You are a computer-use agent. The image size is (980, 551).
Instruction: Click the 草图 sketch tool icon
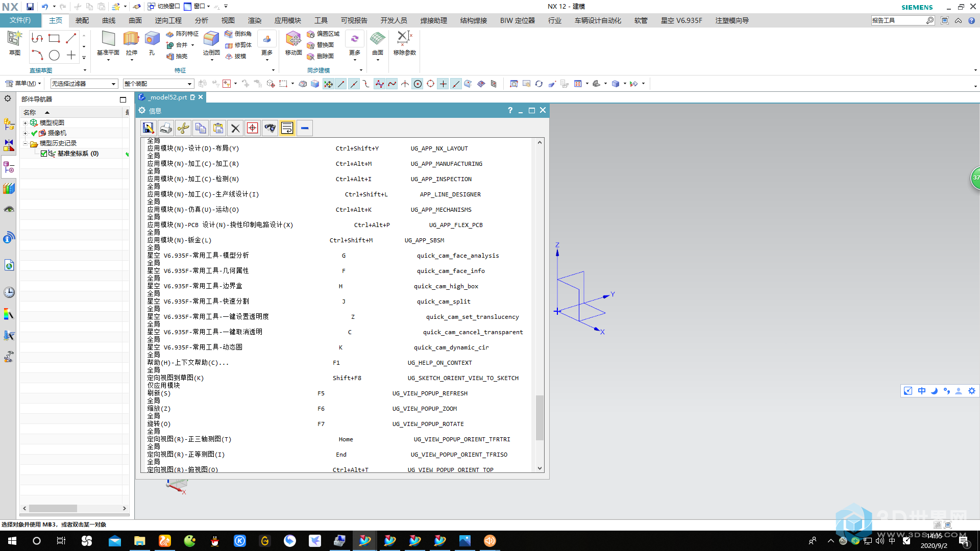pyautogui.click(x=15, y=39)
